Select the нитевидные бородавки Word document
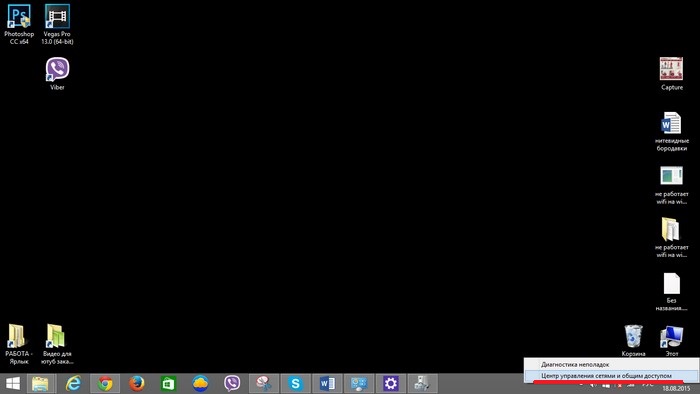Image resolution: width=700 pixels, height=394 pixels. 671,131
